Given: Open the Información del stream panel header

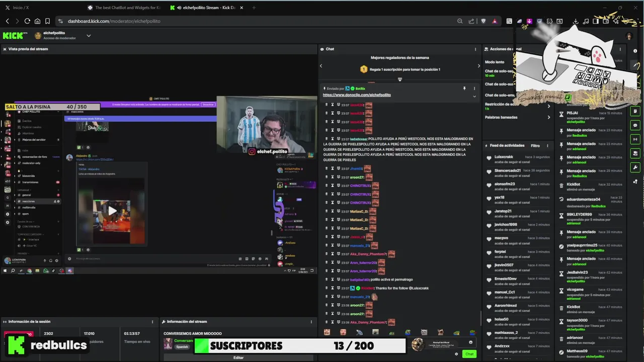Looking at the screenshot, I should pyautogui.click(x=237, y=322).
